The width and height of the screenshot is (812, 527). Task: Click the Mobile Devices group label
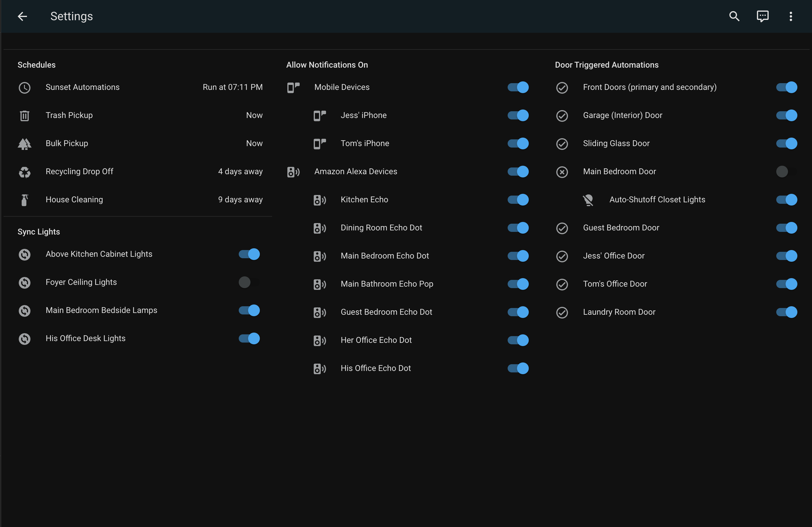(x=342, y=87)
